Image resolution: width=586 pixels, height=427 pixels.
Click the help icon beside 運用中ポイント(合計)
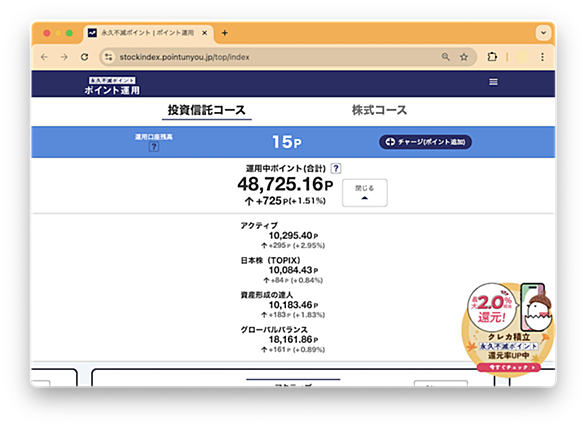[x=336, y=168]
